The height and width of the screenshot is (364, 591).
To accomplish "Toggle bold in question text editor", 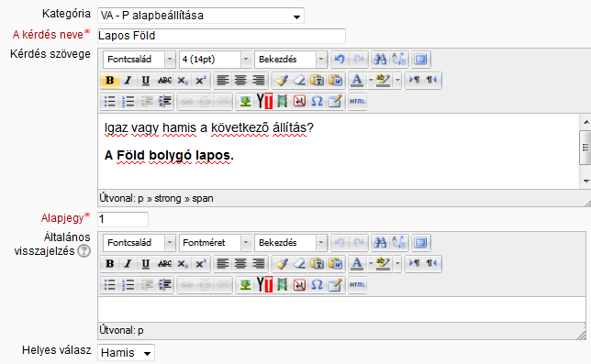I will coord(110,81).
